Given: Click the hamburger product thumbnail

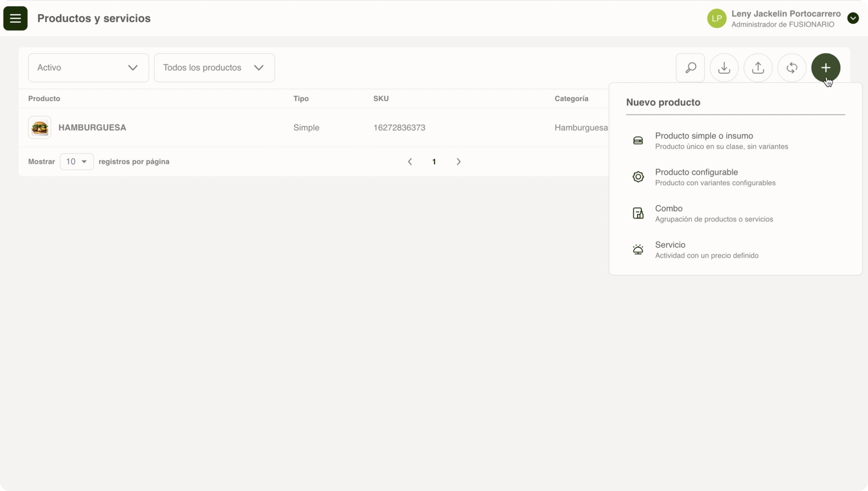Looking at the screenshot, I should (x=39, y=127).
